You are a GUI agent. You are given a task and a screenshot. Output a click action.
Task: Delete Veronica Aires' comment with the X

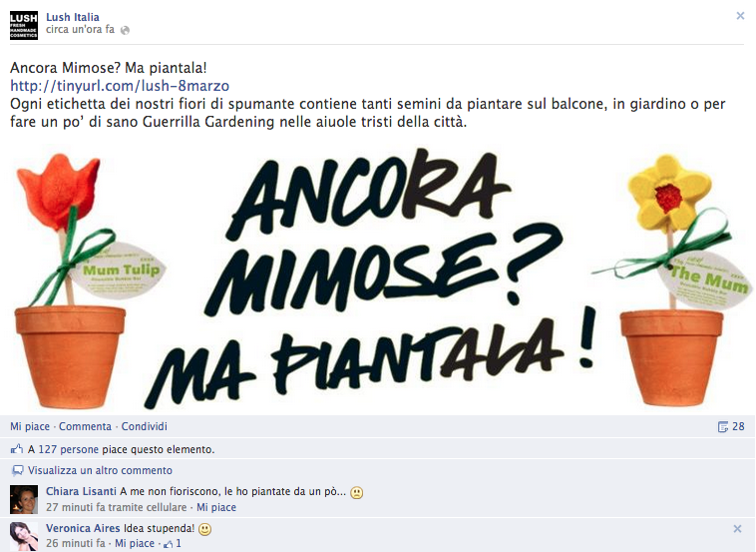[737, 529]
